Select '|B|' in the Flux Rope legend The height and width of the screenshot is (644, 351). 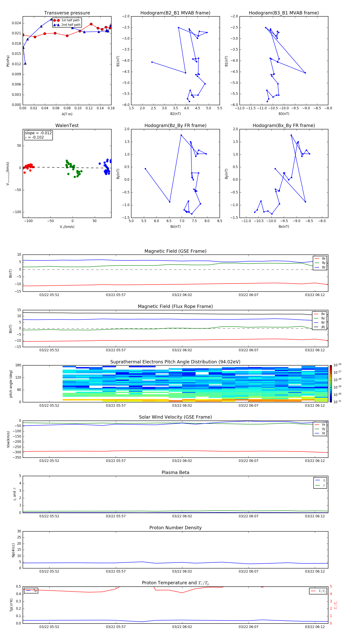click(320, 327)
